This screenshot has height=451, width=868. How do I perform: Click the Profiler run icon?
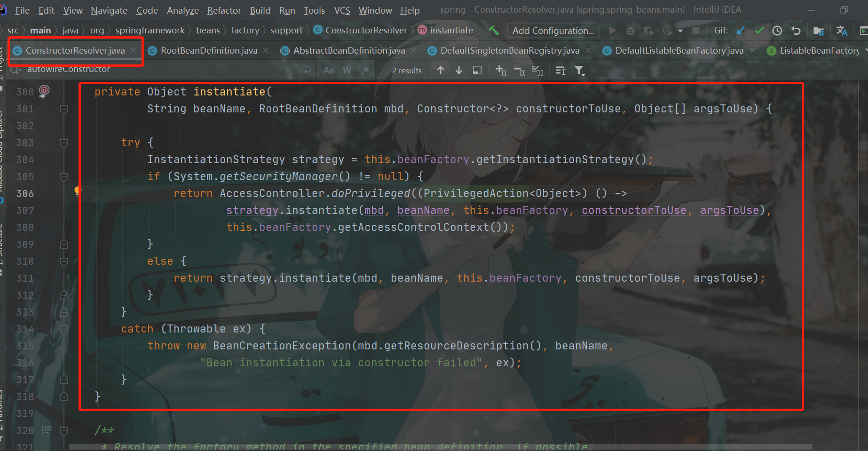click(667, 31)
